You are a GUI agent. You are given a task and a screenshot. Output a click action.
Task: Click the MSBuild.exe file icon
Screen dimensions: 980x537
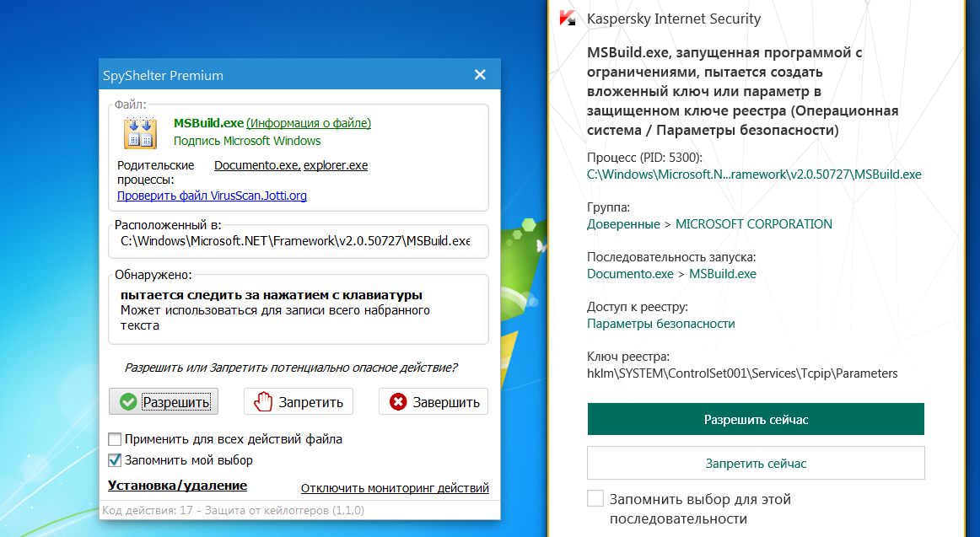click(x=140, y=132)
